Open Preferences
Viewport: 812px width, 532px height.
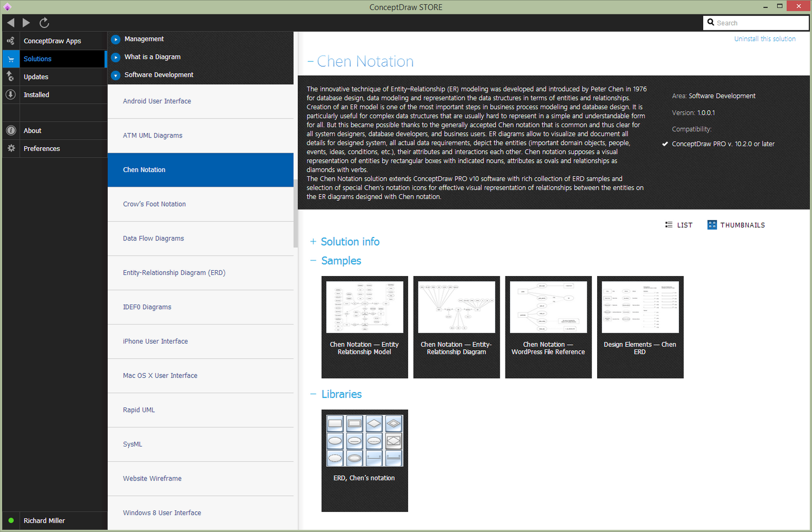coord(42,149)
